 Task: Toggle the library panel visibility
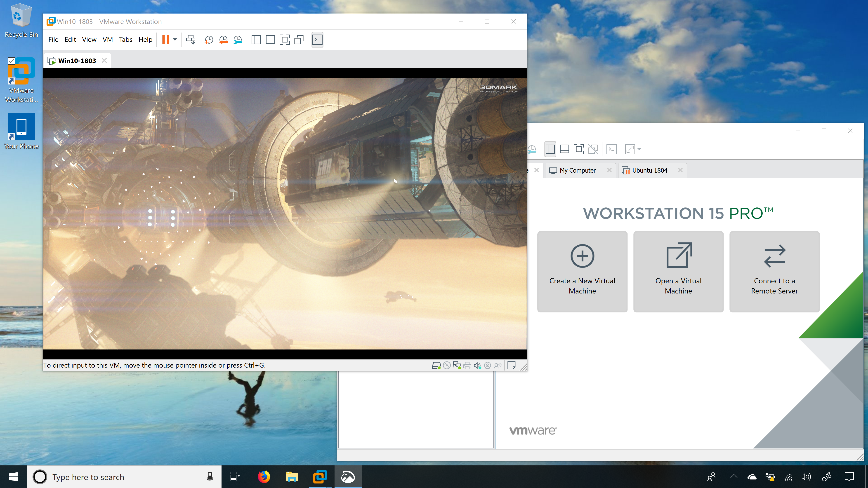point(256,39)
